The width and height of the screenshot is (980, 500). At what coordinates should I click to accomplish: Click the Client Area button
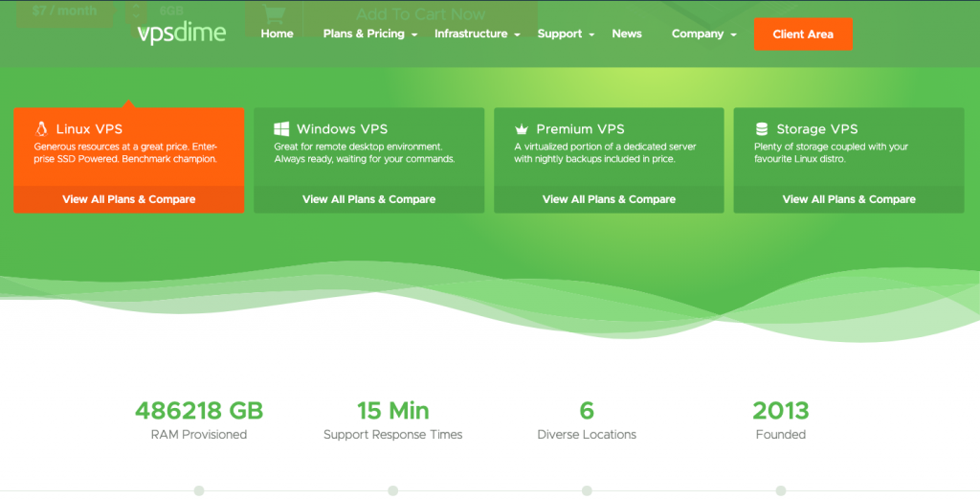803,34
